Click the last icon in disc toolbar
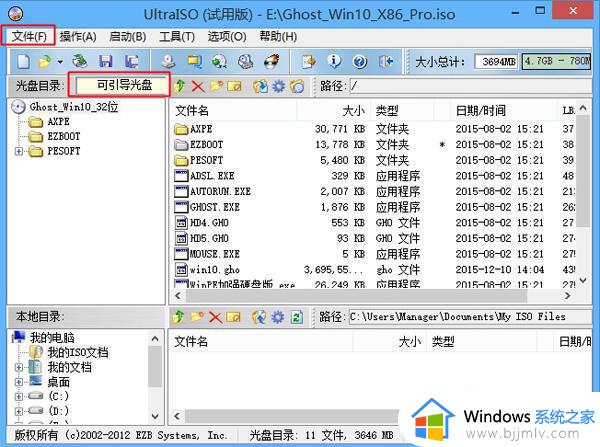The height and width of the screenshot is (447, 600). point(297,86)
